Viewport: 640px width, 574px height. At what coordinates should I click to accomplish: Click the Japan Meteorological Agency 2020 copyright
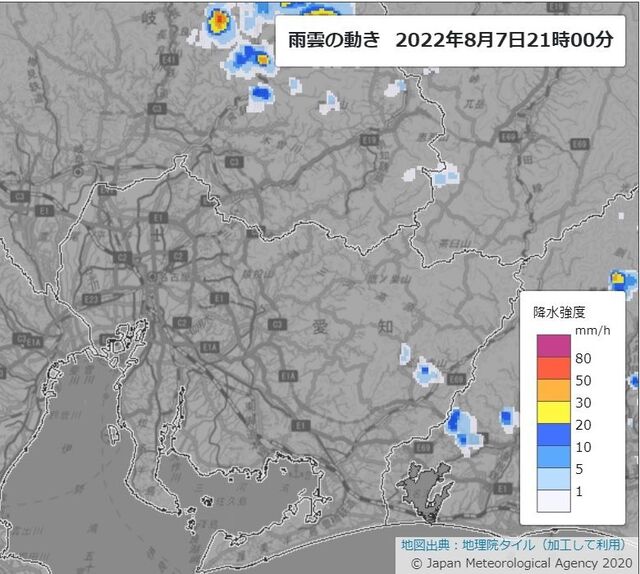(x=522, y=563)
